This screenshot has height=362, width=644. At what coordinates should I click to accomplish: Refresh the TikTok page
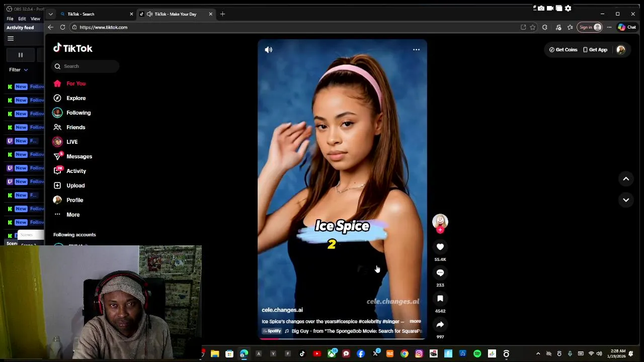[62, 27]
